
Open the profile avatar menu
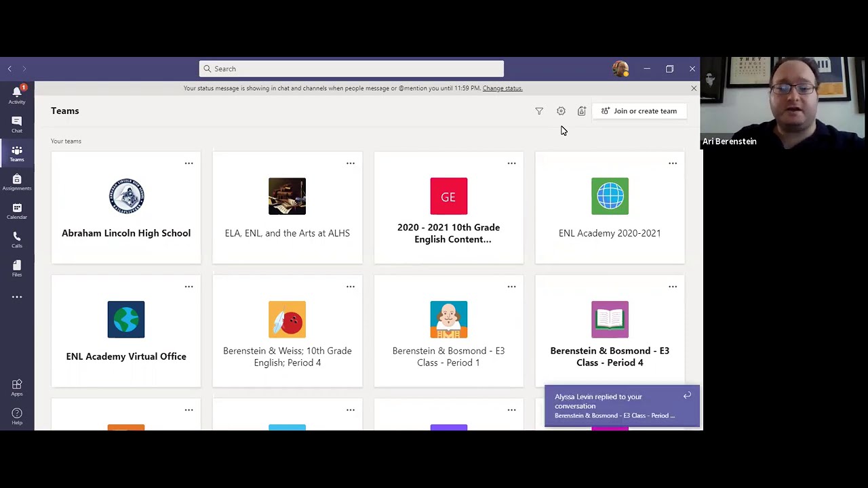pyautogui.click(x=620, y=69)
